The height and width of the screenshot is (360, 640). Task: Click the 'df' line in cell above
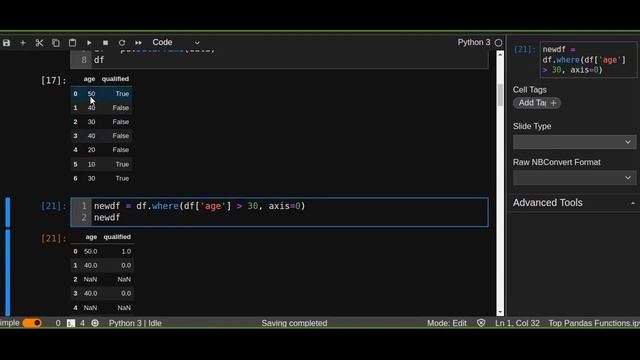(99, 60)
